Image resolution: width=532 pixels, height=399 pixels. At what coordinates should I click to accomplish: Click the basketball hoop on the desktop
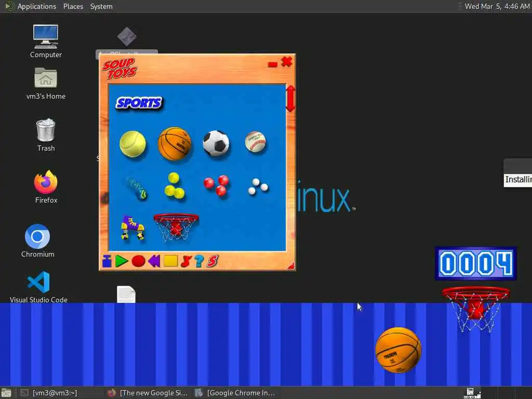[x=476, y=309]
